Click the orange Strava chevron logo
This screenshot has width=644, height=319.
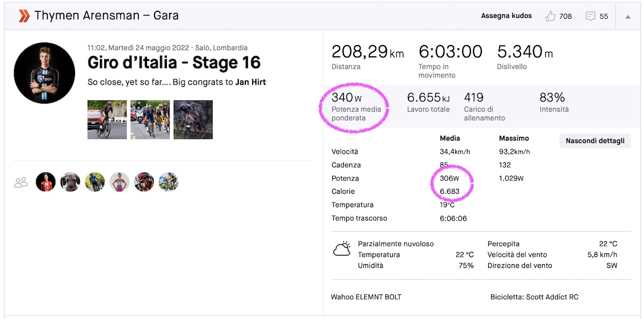pos(24,16)
